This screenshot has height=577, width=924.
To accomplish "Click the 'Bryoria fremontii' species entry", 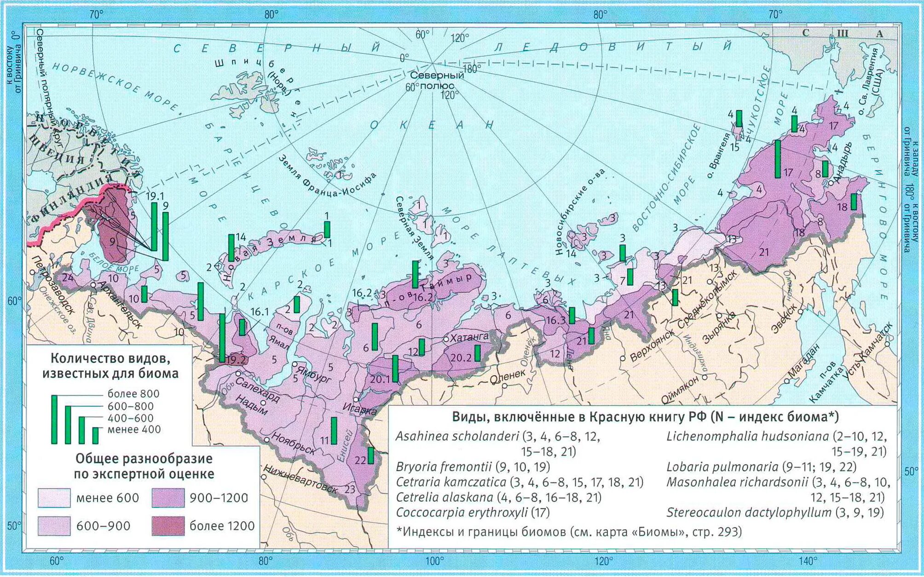I will coord(473,467).
